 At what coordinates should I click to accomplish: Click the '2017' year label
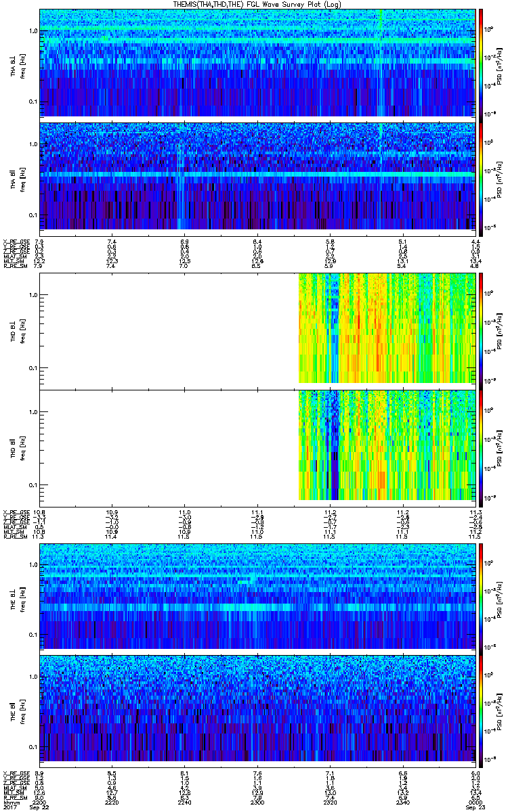10,807
